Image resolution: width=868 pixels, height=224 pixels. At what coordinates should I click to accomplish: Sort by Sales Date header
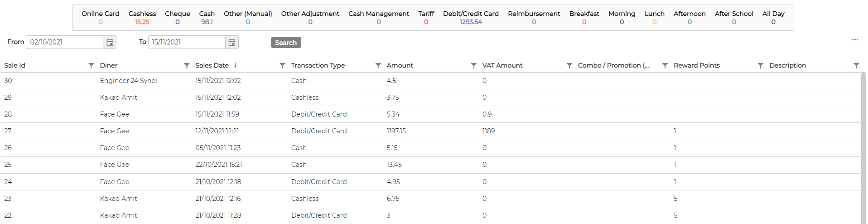tap(212, 65)
